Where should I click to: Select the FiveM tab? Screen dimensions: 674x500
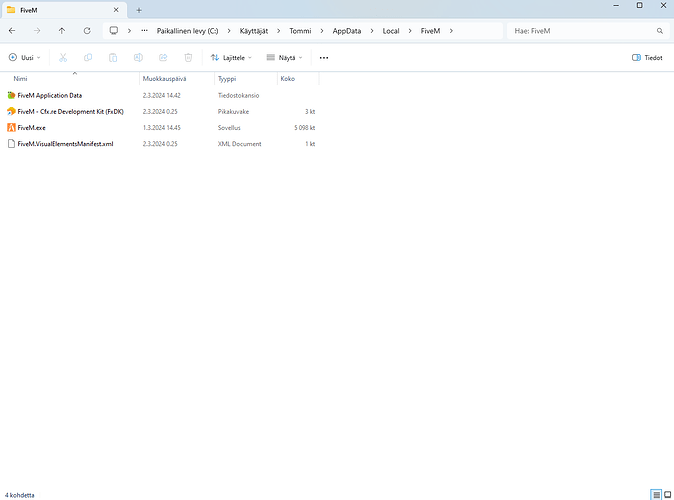click(x=64, y=10)
